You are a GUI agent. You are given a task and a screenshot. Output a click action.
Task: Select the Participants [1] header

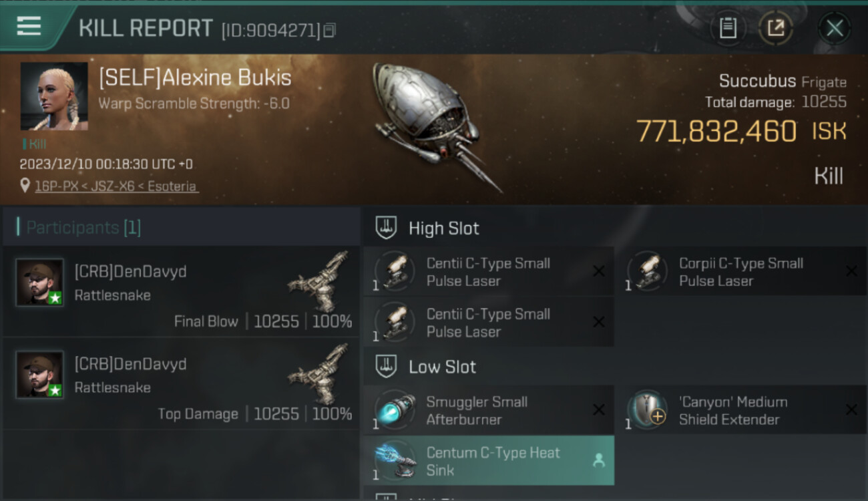[x=83, y=228]
